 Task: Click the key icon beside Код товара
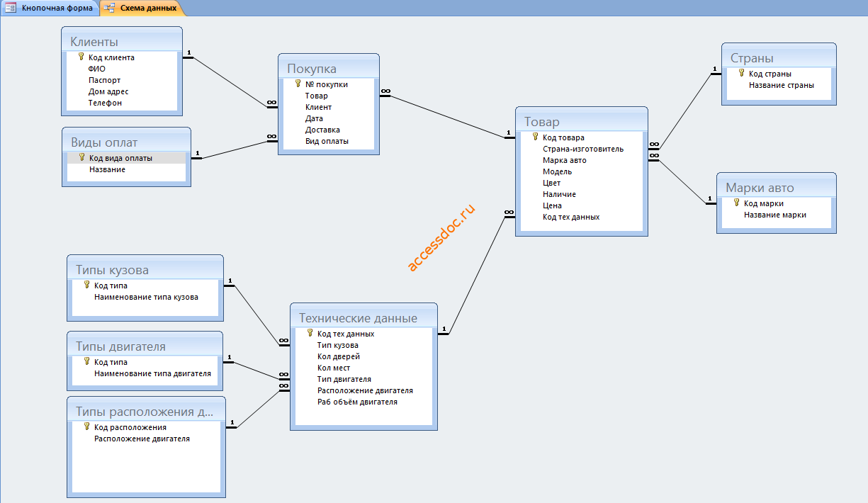pyautogui.click(x=536, y=137)
